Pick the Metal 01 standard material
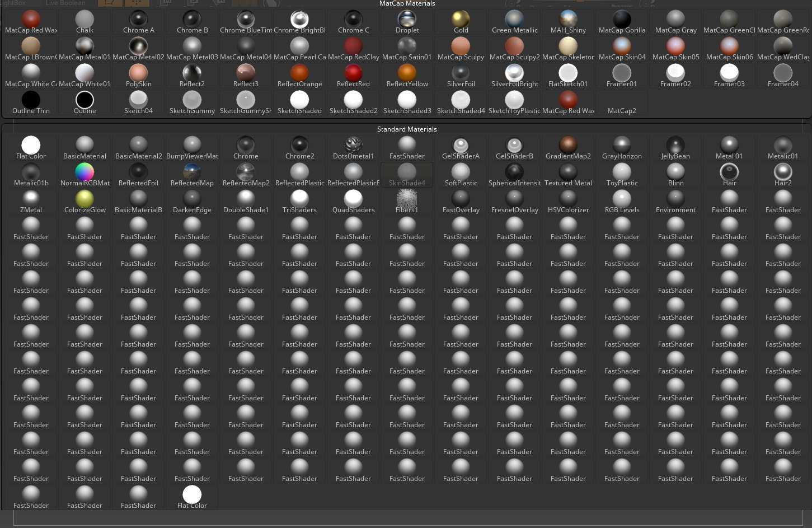This screenshot has width=812, height=528. click(x=729, y=148)
